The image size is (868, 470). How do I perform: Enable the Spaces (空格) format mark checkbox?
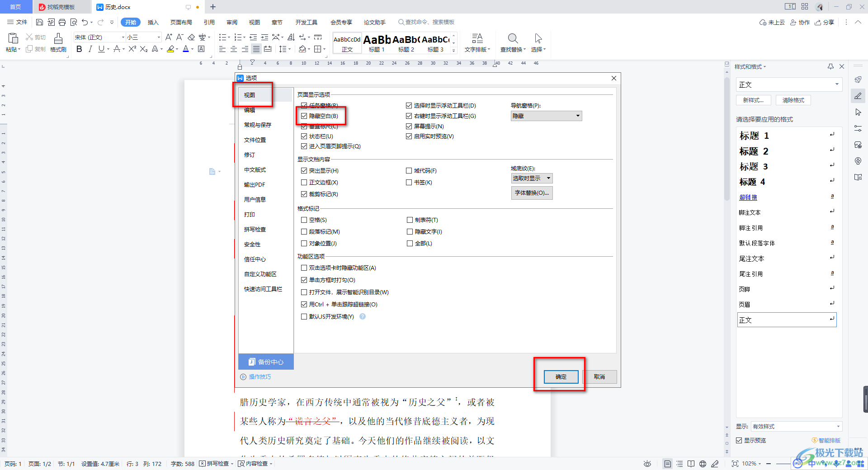(304, 220)
